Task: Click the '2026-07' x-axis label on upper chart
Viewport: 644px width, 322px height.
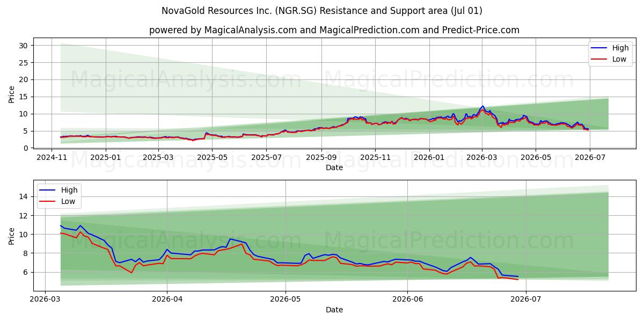Action: (590, 158)
